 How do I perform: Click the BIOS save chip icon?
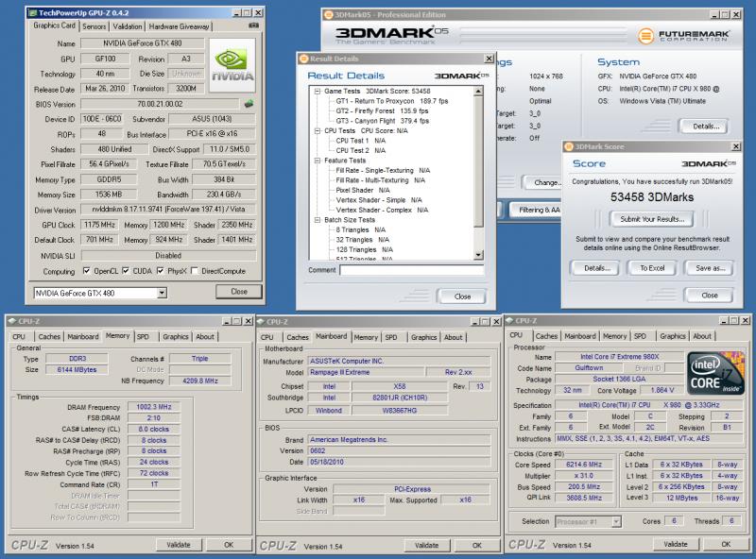click(249, 104)
